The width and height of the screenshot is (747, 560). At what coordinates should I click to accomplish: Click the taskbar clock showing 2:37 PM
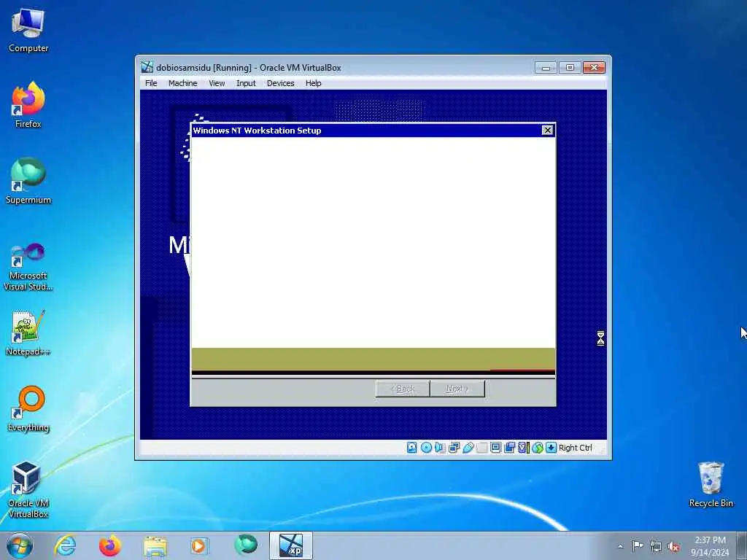click(x=710, y=545)
